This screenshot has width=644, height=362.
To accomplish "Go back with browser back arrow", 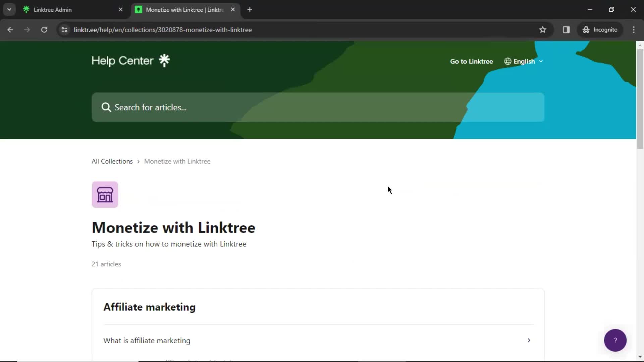I will [10, 30].
